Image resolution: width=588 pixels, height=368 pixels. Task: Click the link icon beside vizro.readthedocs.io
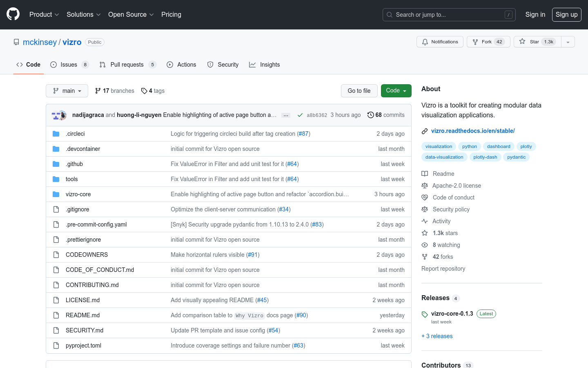coord(425,131)
